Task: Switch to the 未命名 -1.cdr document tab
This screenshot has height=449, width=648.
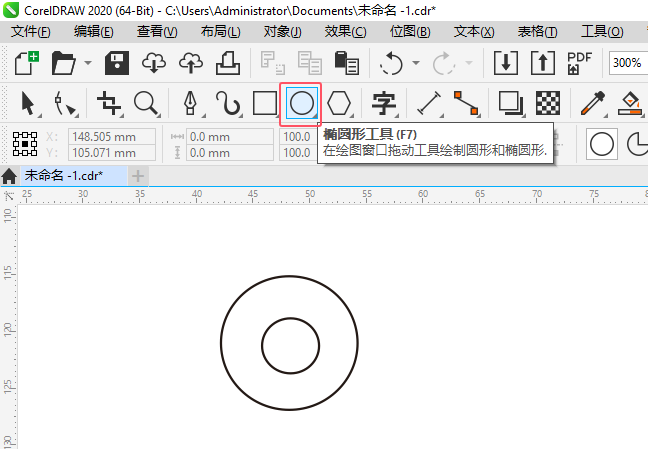Action: click(74, 176)
